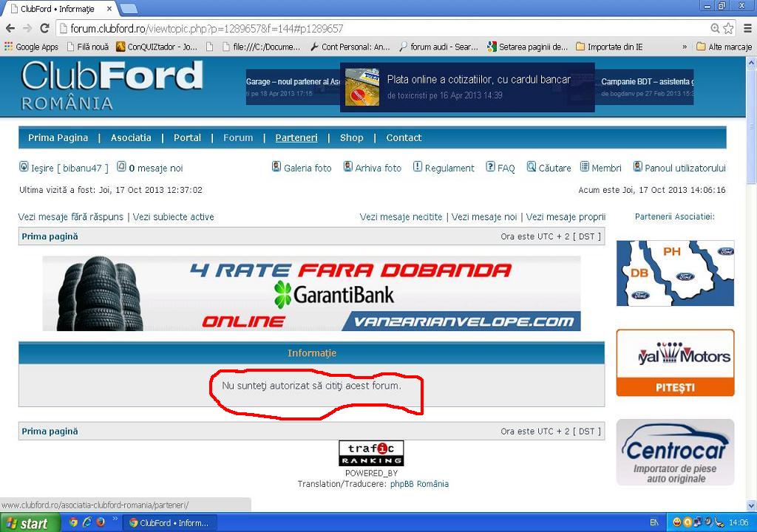Open the Parteneri navigation menu item
Screen dimensions: 757x532
[296, 137]
